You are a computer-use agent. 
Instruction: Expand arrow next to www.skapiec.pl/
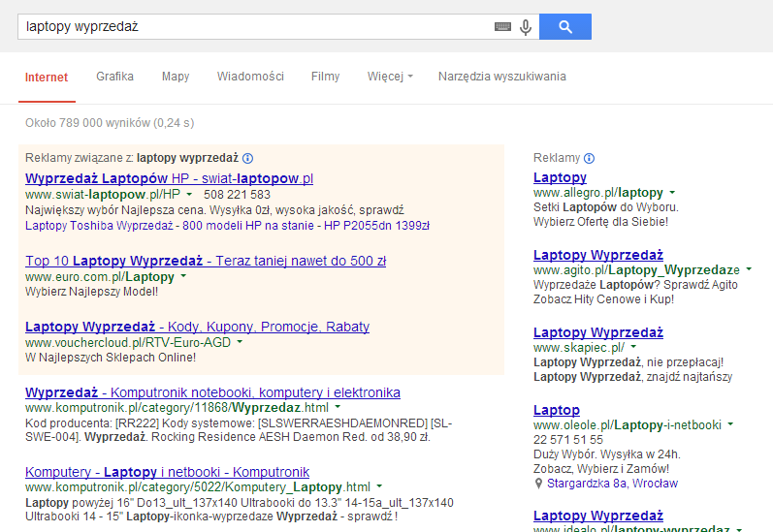coord(633,347)
